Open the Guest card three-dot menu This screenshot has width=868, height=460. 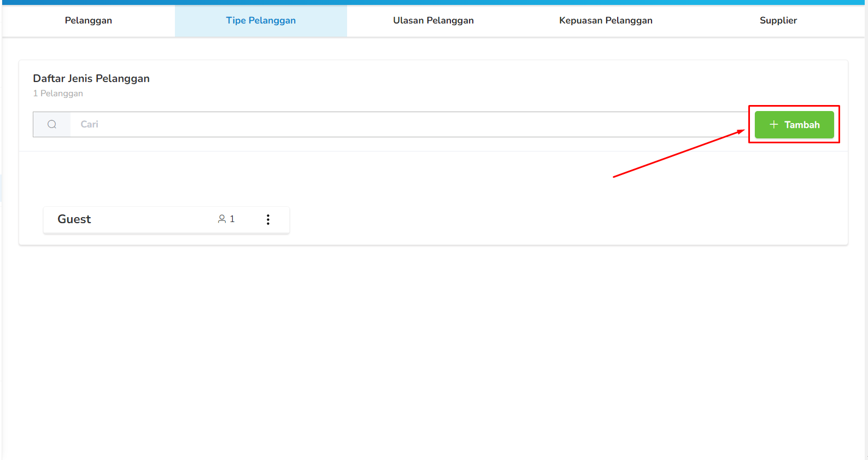(268, 219)
